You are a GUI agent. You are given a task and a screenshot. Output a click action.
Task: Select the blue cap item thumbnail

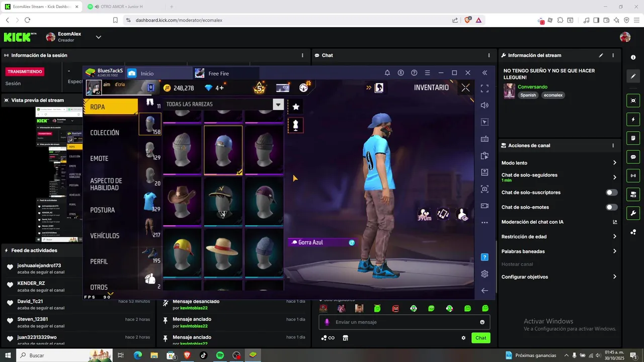(x=223, y=150)
